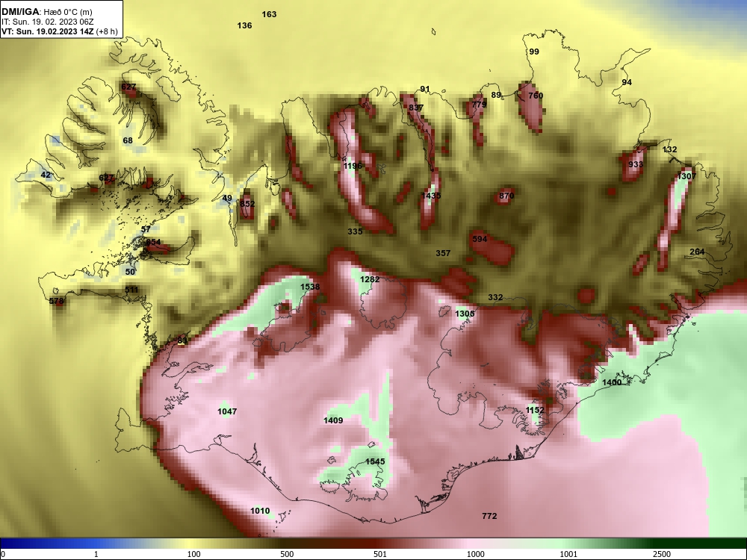The height and width of the screenshot is (560, 747).
Task: Click the 264 value label
Action: (697, 252)
